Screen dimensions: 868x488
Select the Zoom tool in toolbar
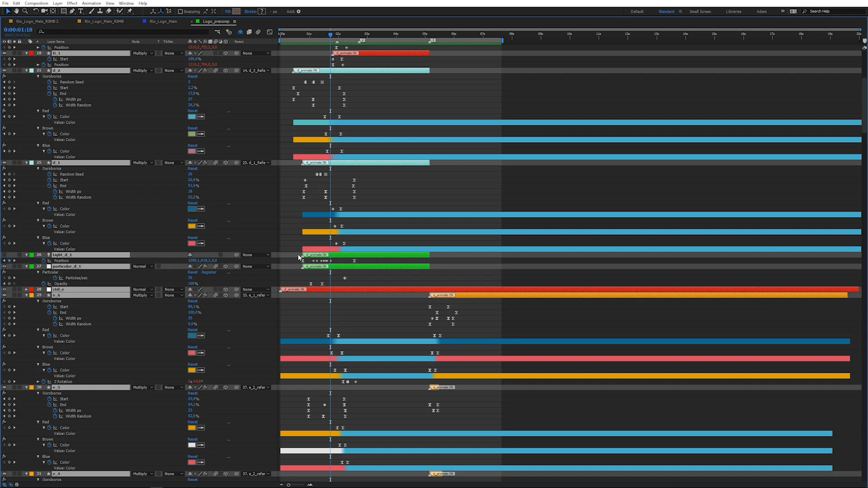(x=25, y=11)
